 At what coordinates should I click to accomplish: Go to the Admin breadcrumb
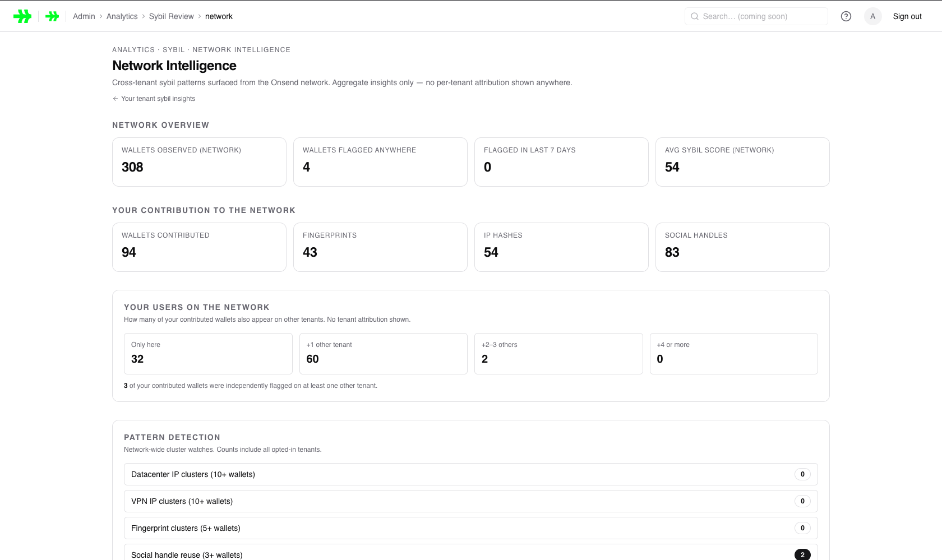(84, 16)
